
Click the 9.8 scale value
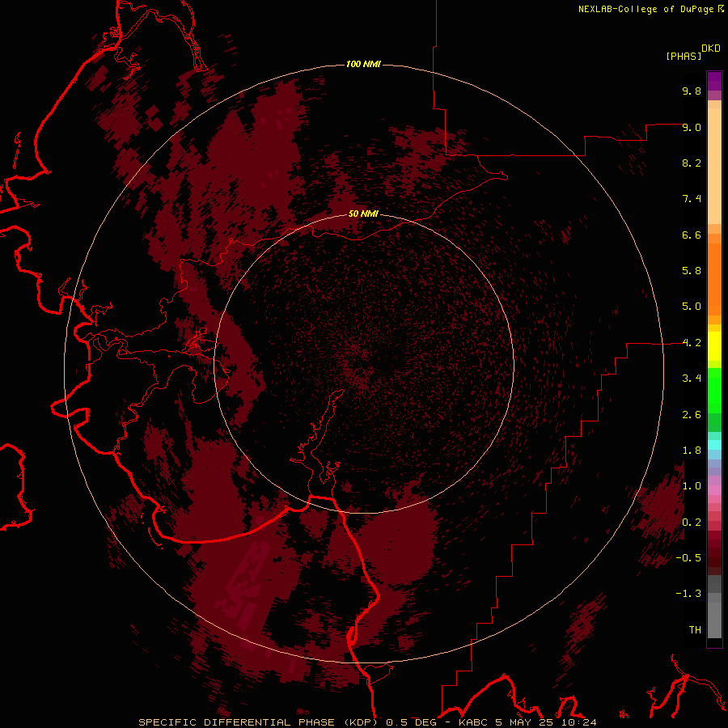tap(692, 91)
